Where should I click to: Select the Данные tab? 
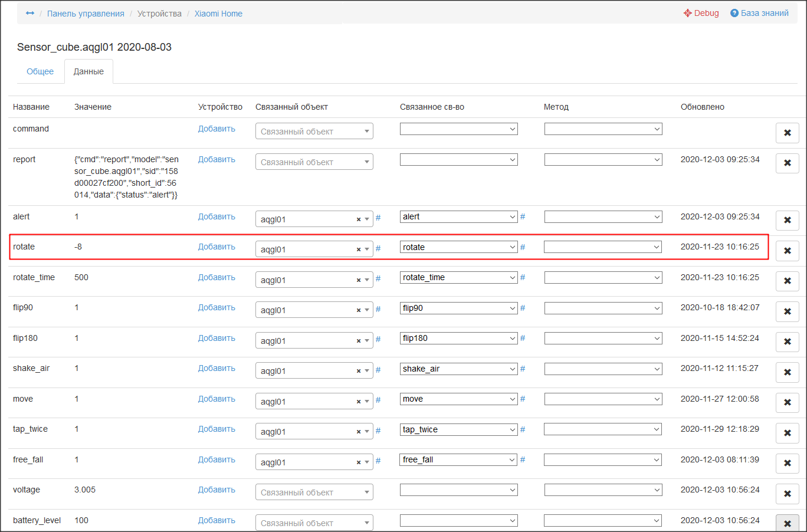point(88,71)
